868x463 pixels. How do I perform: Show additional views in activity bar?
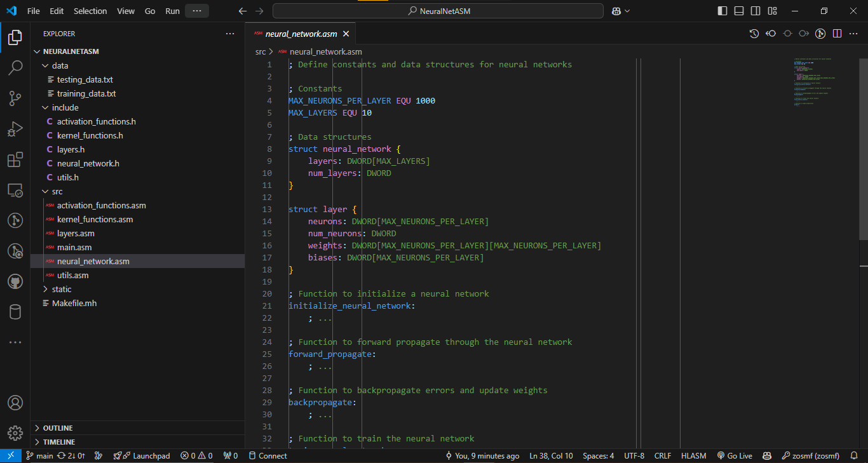[15, 342]
